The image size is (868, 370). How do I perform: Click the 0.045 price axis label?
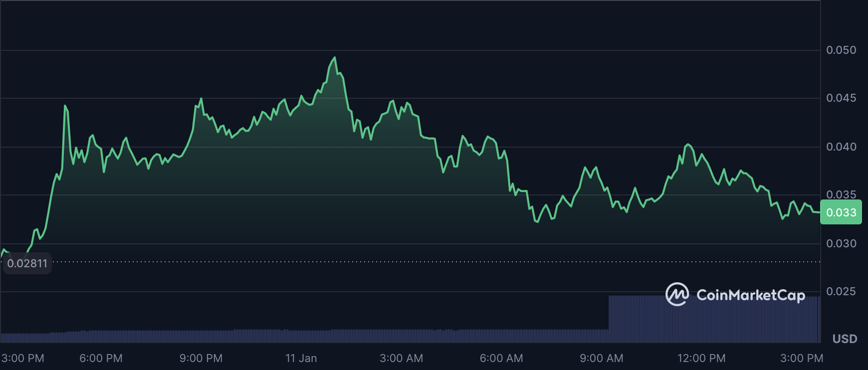(841, 98)
